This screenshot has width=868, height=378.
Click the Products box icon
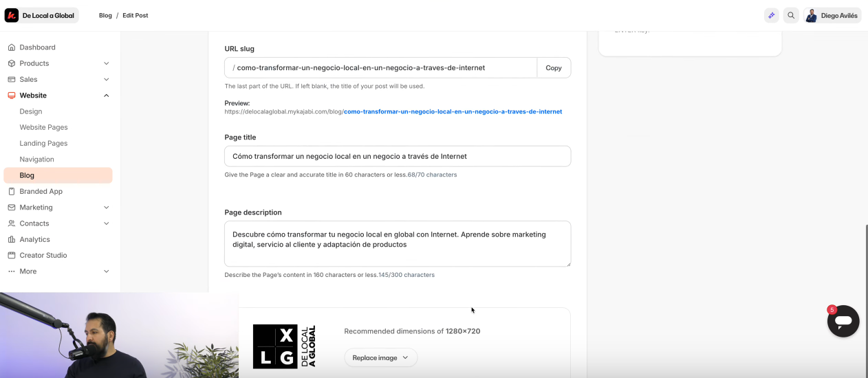click(12, 63)
